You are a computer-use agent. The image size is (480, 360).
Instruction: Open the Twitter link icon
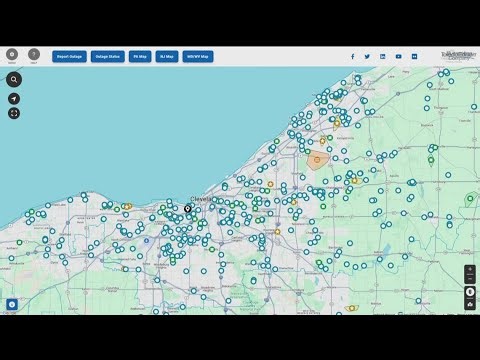(x=367, y=57)
